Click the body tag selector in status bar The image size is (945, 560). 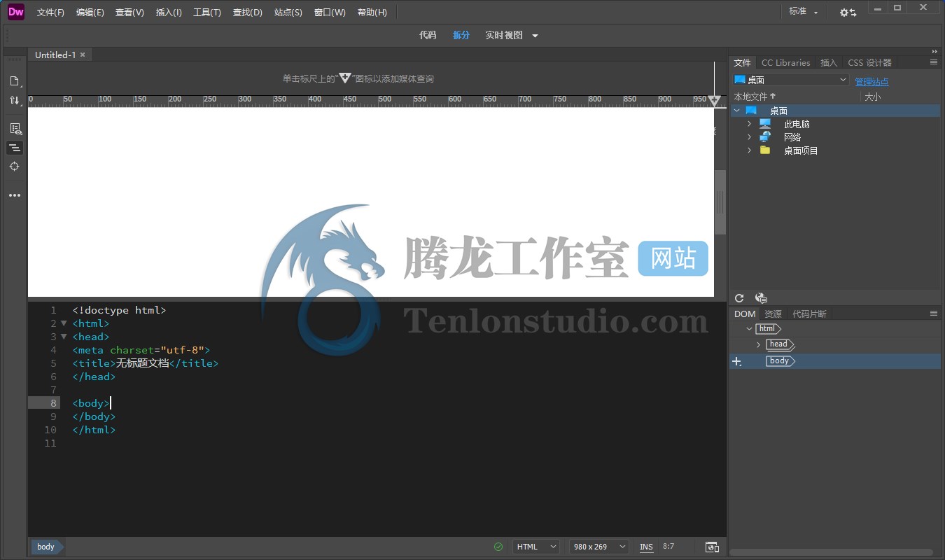(x=46, y=547)
